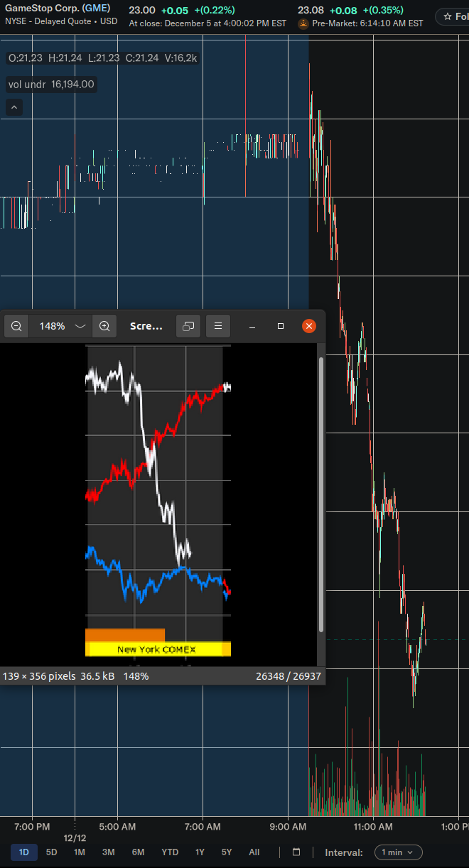Click the 'New York COMEX' yellow label
Viewport: 469px width, 868px height.
click(156, 649)
